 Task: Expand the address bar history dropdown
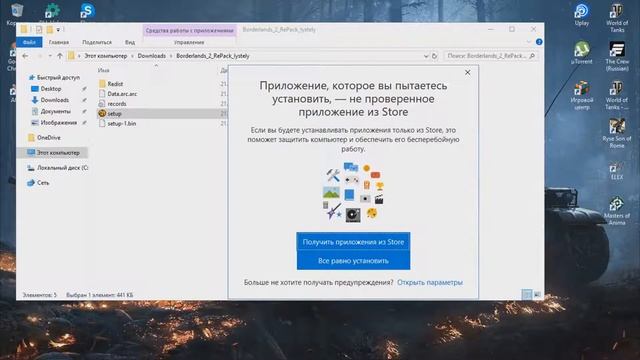pyautogui.click(x=426, y=56)
